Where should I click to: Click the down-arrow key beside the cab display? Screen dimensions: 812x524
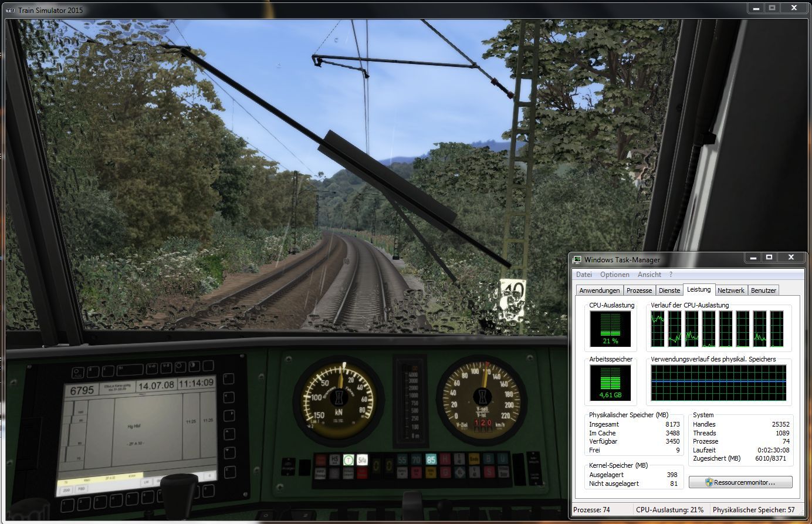(x=231, y=453)
